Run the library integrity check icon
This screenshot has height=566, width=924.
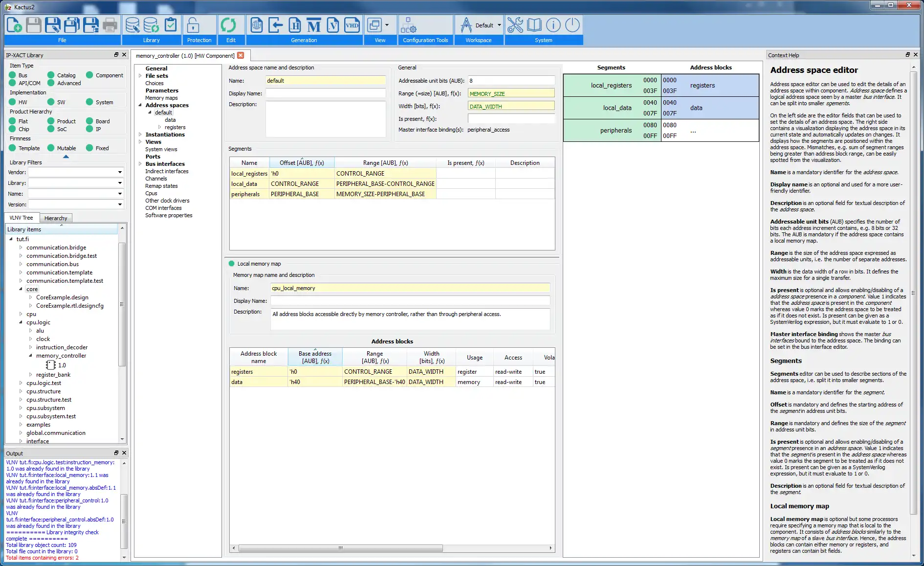[x=170, y=25]
